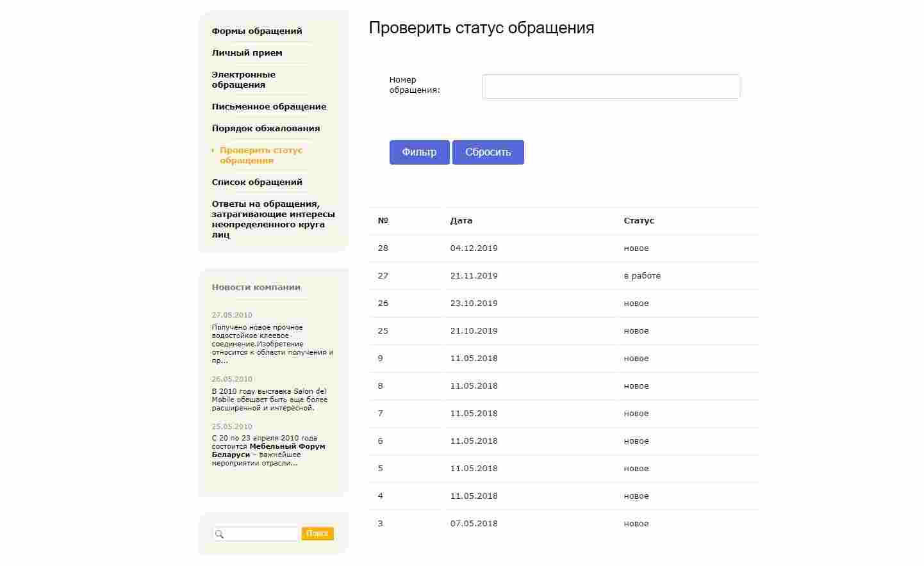Click the Статус column header
924x566 pixels.
(638, 220)
